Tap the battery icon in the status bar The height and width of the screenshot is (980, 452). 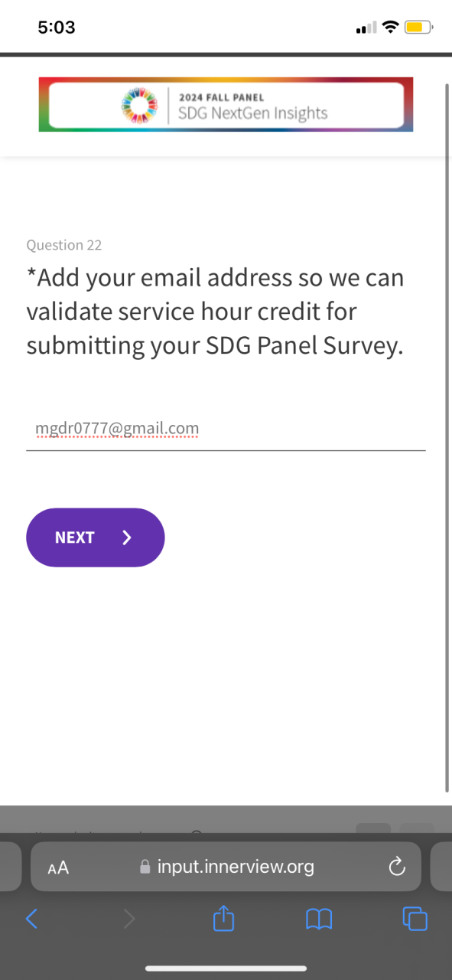click(x=419, y=28)
